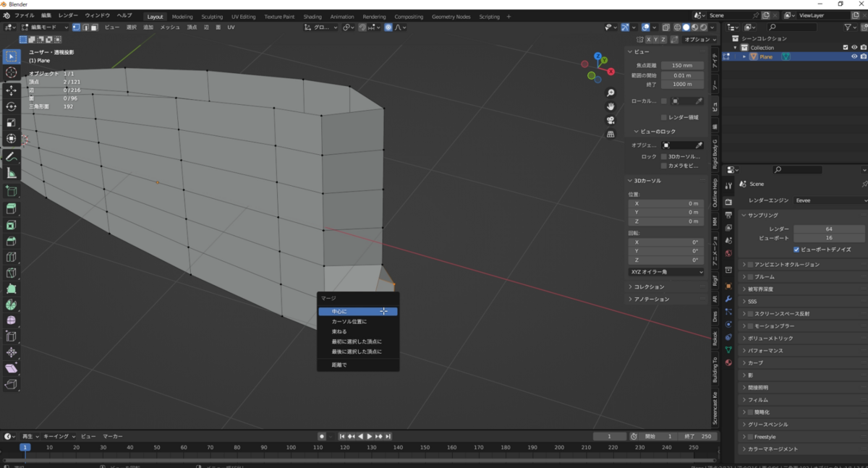Open 編集モード mode dropdown

point(45,27)
